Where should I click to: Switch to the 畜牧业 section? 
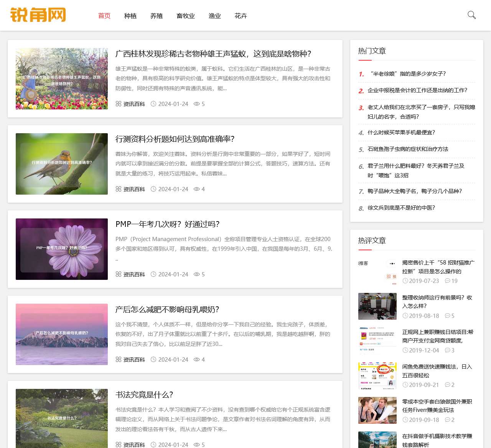[x=186, y=16]
